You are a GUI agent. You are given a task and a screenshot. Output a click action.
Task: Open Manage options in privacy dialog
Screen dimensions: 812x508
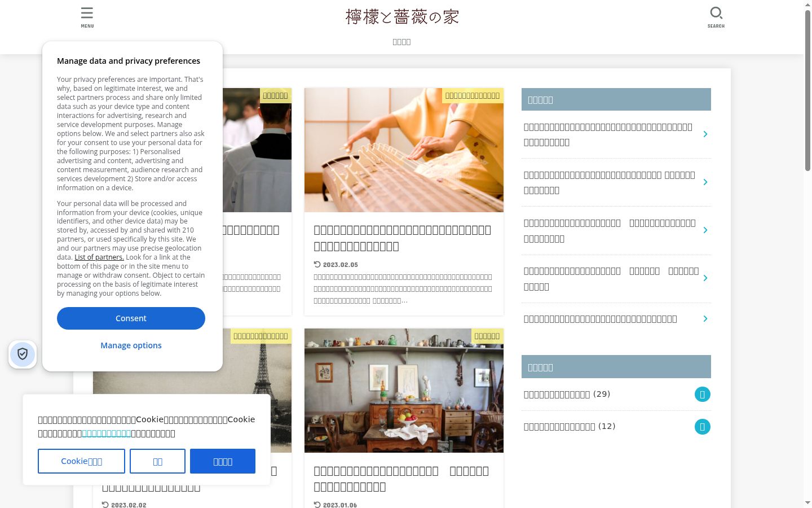131,345
